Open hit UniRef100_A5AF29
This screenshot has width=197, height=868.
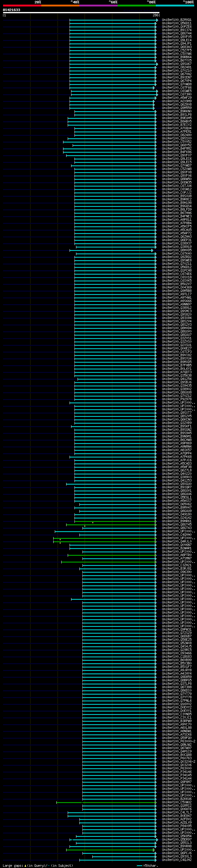coord(176,98)
